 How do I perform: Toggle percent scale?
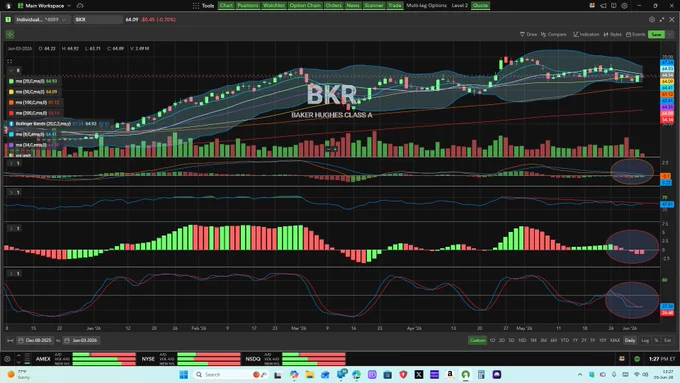tap(656, 340)
